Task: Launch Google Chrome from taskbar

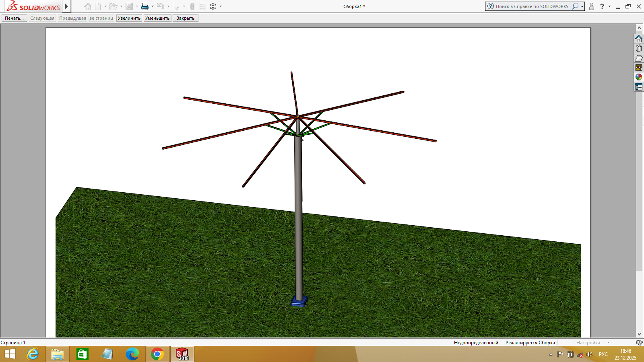Action: [157, 354]
